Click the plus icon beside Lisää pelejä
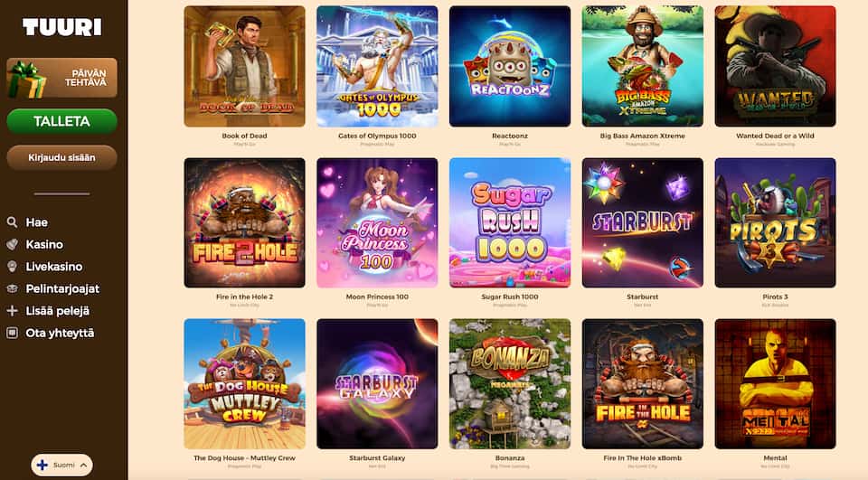 [12, 311]
